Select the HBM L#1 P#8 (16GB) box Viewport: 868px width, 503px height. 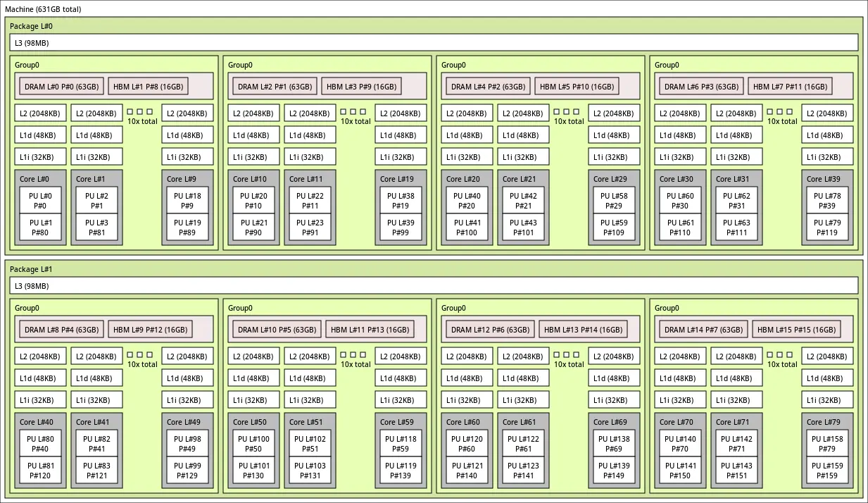pos(148,87)
